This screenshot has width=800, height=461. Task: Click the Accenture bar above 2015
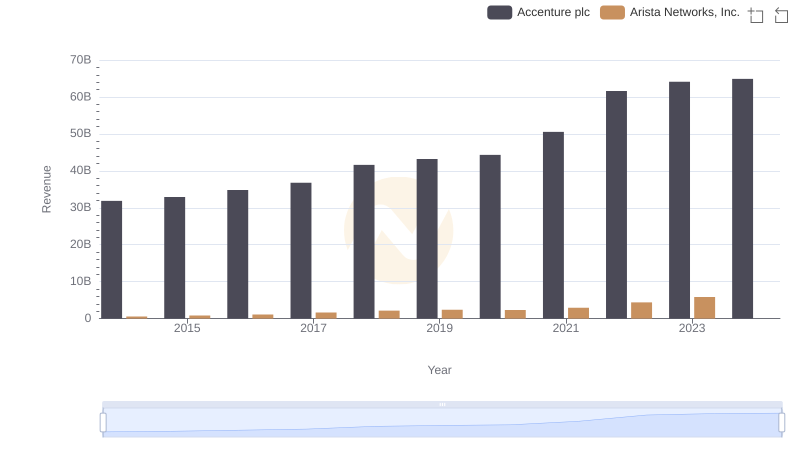[174, 258]
